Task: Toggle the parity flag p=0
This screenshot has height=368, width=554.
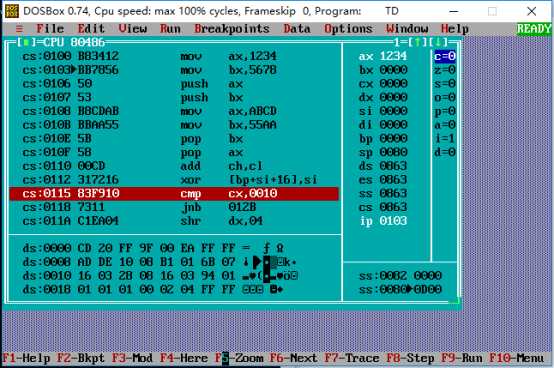Action: click(x=445, y=111)
